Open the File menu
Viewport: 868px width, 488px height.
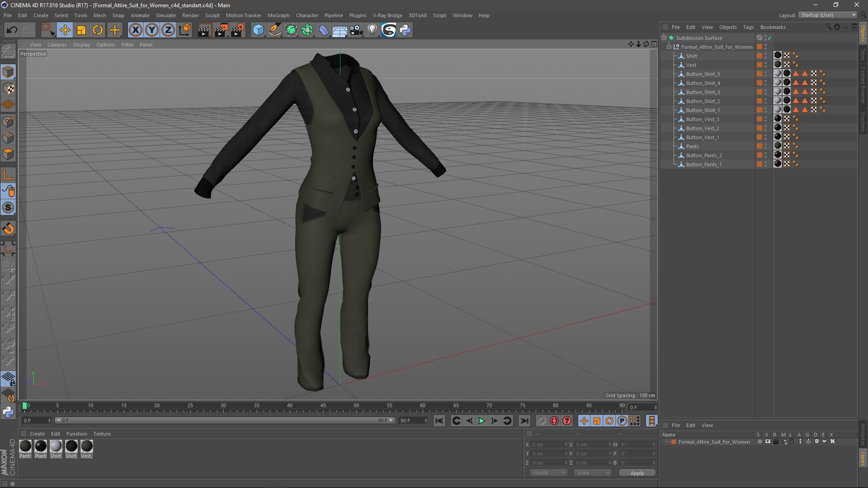click(x=8, y=15)
